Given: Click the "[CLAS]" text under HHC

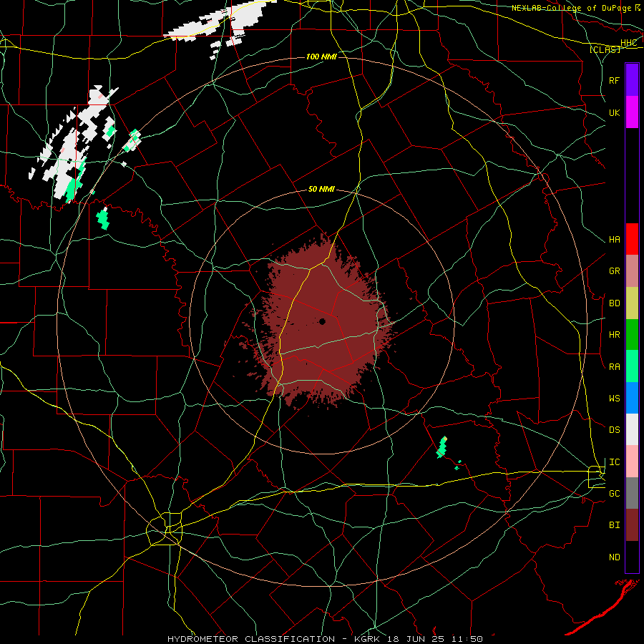Looking at the screenshot, I should tap(605, 49).
